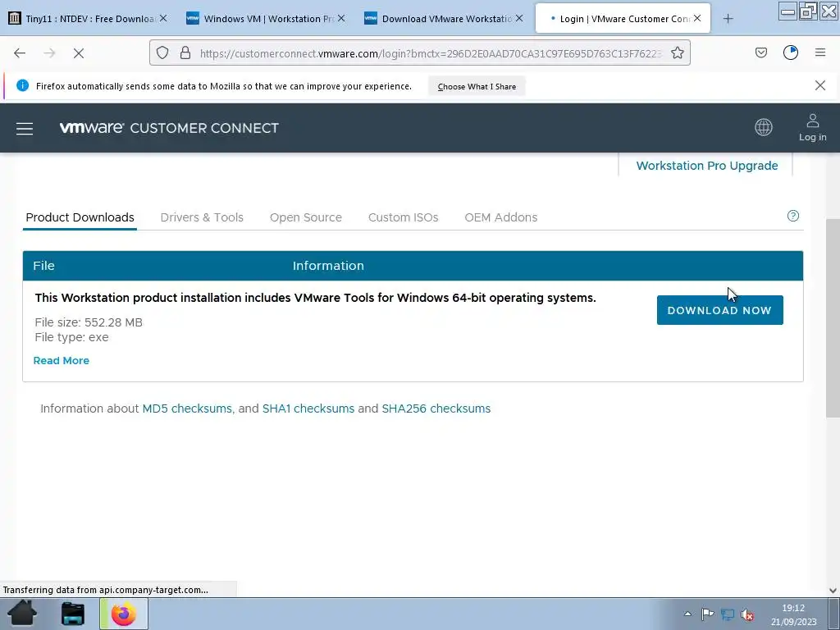The image size is (840, 630).
Task: Click the site security padlock icon
Action: 185,53
